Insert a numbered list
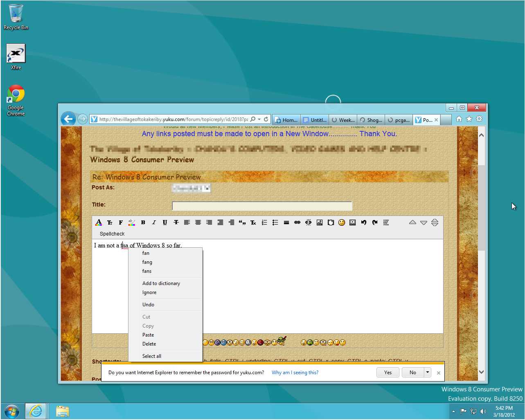The width and height of the screenshot is (525, 420). pyautogui.click(x=264, y=222)
